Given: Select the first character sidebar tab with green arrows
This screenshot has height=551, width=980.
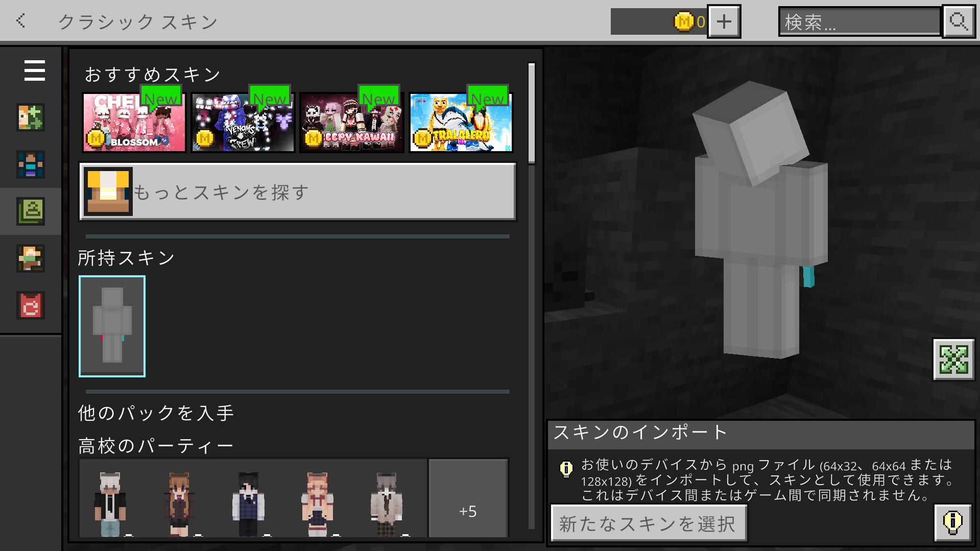Looking at the screenshot, I should click(31, 117).
